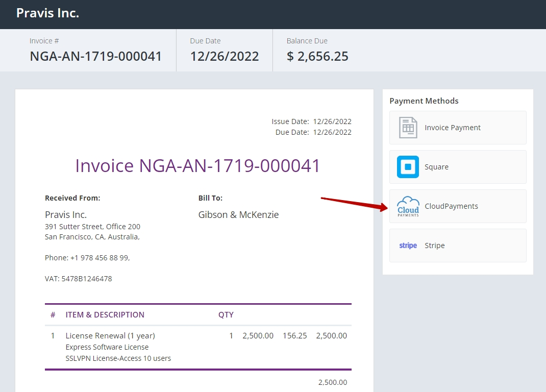The image size is (546, 392).
Task: Click the QTY column header
Action: tap(226, 315)
